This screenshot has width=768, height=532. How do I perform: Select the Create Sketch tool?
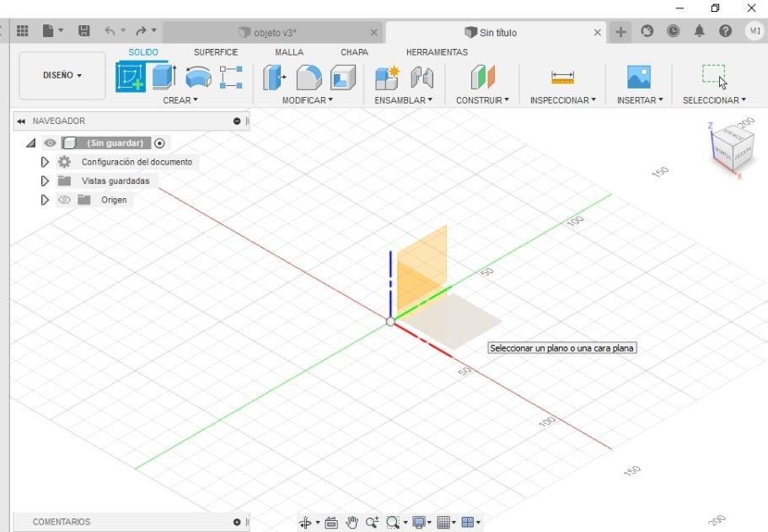(x=131, y=77)
